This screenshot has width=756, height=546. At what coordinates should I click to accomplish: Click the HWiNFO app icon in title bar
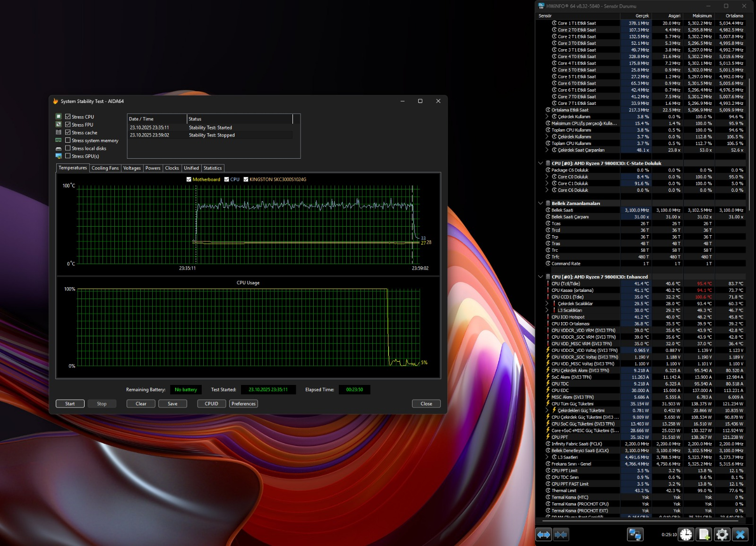click(541, 6)
